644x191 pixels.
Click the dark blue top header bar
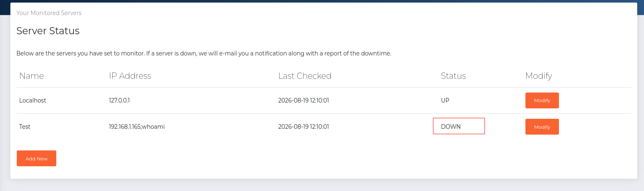pyautogui.click(x=322, y=1)
